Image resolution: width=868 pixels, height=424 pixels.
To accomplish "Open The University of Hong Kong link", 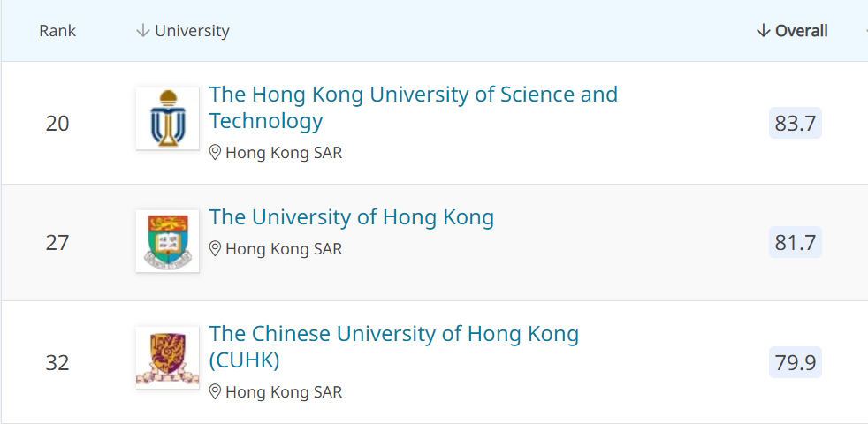I will click(352, 217).
